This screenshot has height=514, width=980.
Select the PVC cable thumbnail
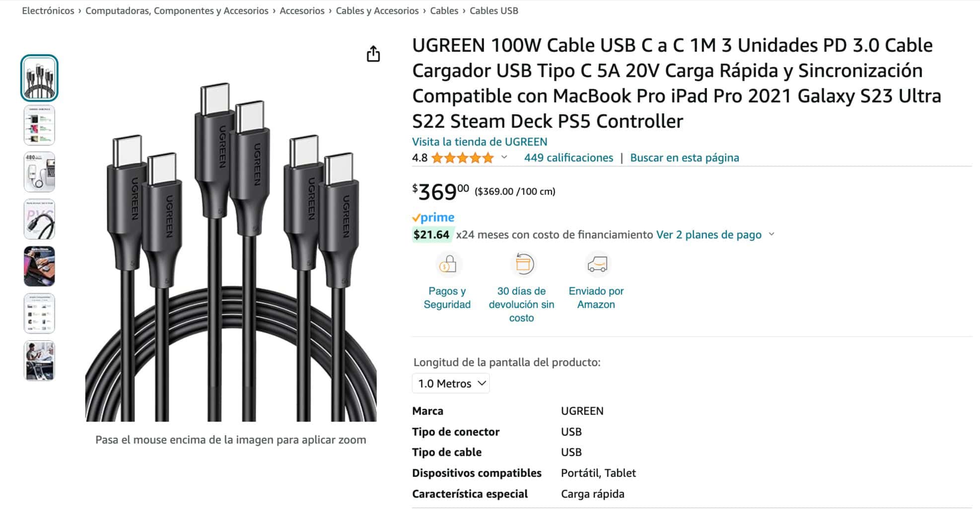pyautogui.click(x=39, y=219)
